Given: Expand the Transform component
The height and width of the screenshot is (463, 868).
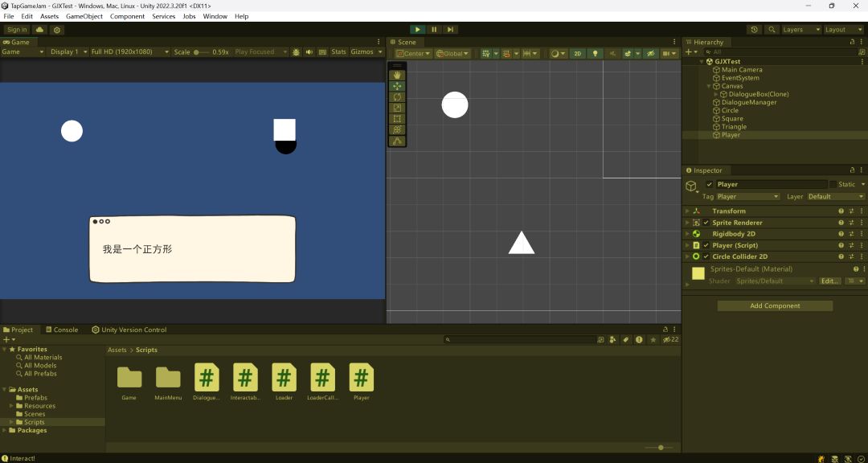Looking at the screenshot, I should [x=687, y=211].
